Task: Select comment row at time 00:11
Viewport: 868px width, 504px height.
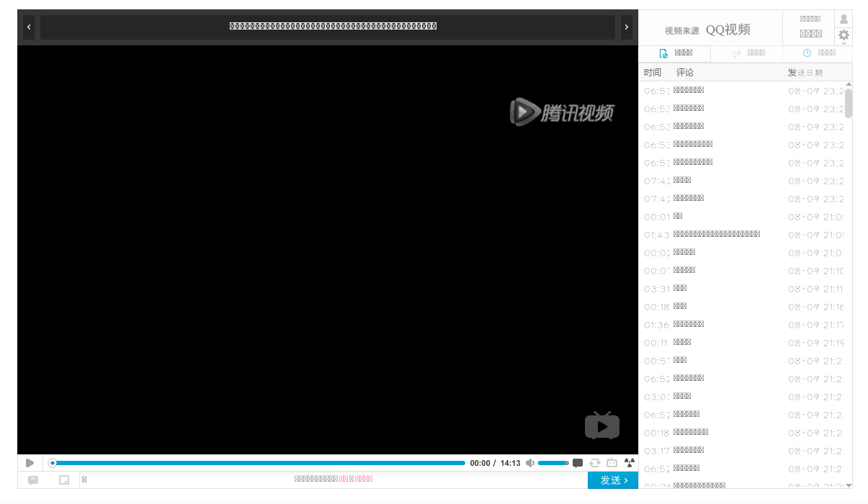Action: (741, 343)
